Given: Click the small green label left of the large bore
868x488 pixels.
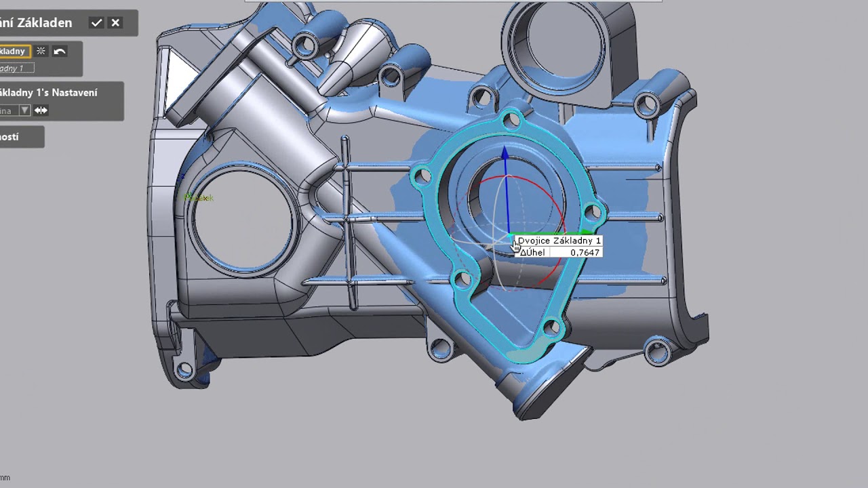Looking at the screenshot, I should (199, 198).
